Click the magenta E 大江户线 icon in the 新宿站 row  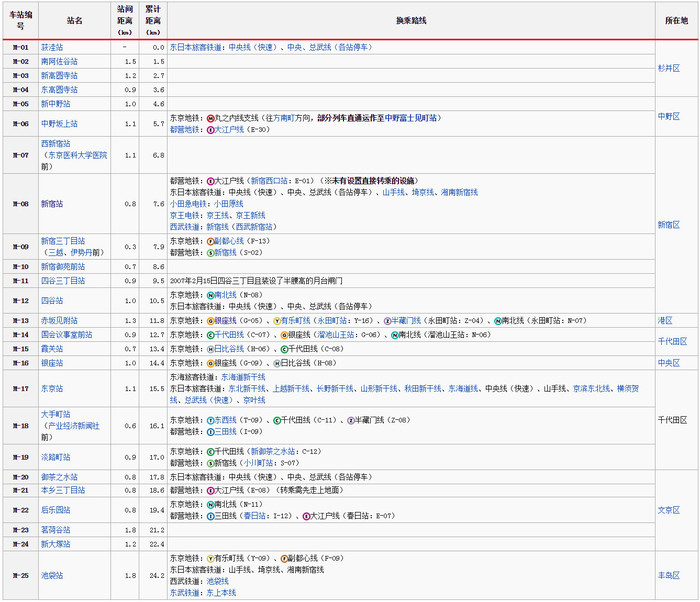click(x=211, y=181)
